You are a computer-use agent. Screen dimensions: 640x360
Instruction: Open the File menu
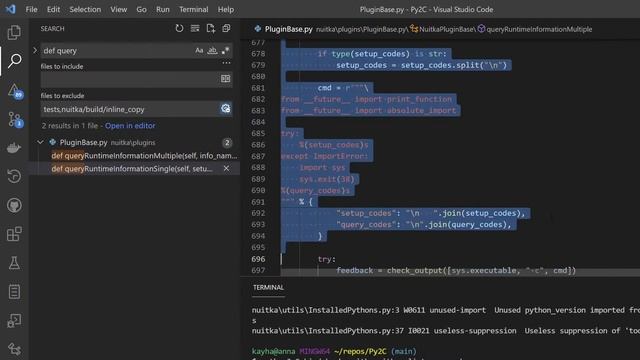coord(31,9)
